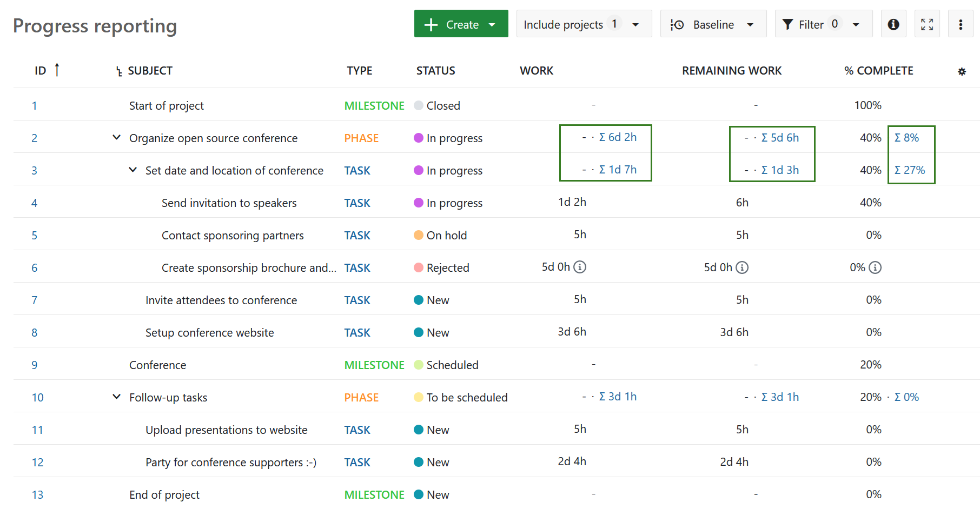Click the hierarchy icon beside SUBJECT header
The height and width of the screenshot is (509, 980).
(119, 71)
